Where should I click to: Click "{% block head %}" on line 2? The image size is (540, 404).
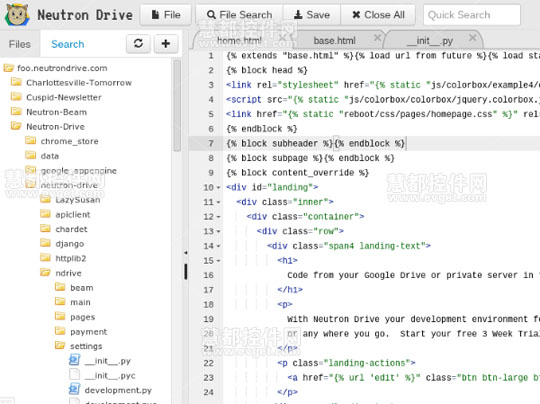point(267,70)
